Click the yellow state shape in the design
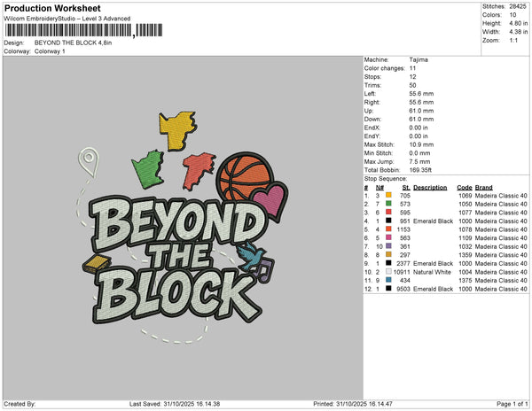 click(177, 130)
